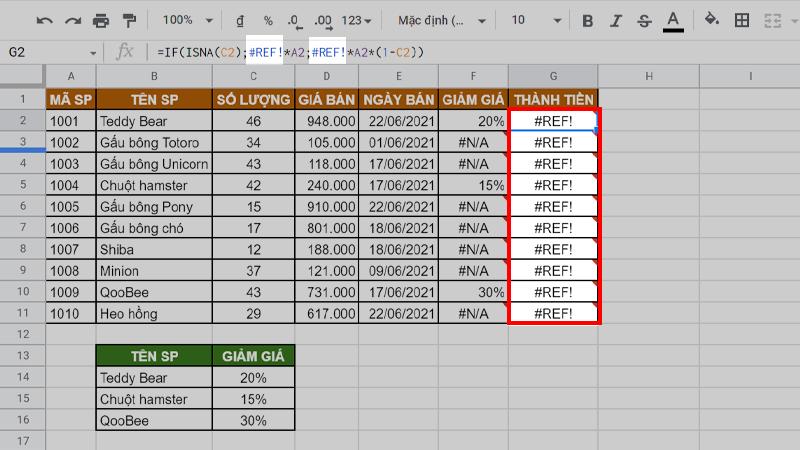Click the Minion cell

(154, 271)
